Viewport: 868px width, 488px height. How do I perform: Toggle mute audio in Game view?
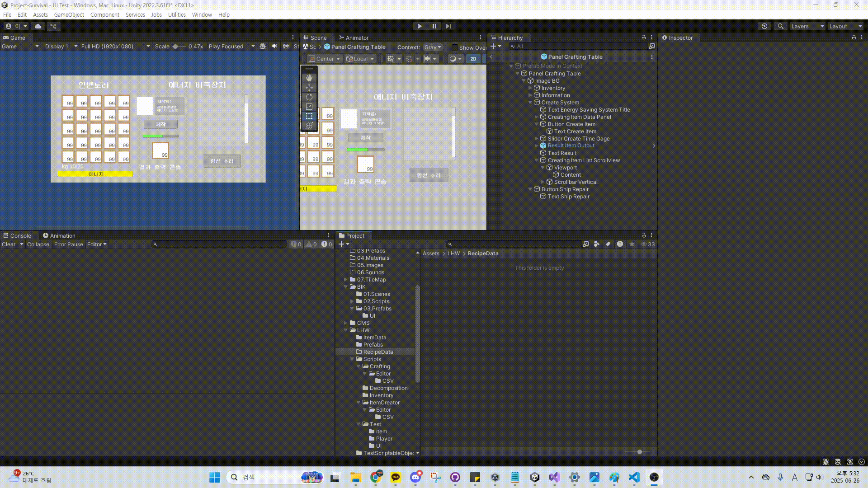[x=274, y=46]
